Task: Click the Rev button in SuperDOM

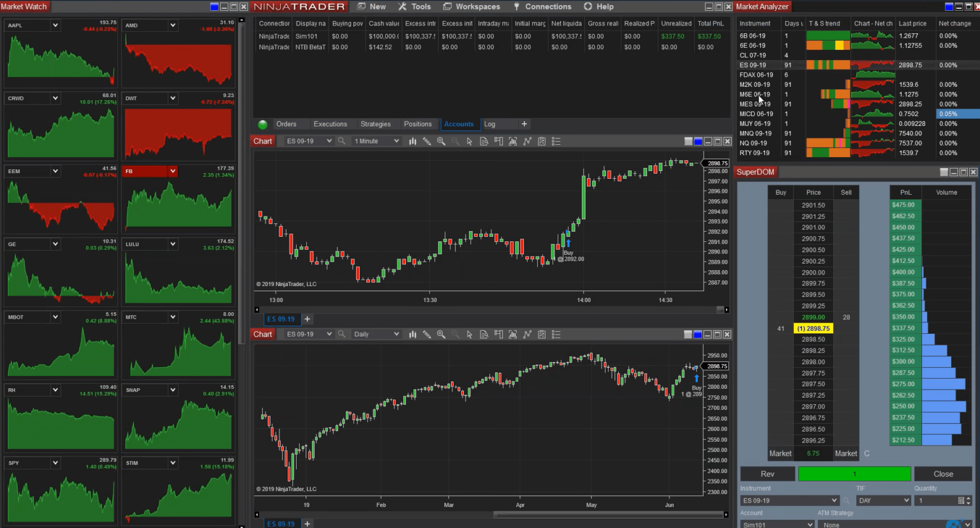Action: pos(768,474)
